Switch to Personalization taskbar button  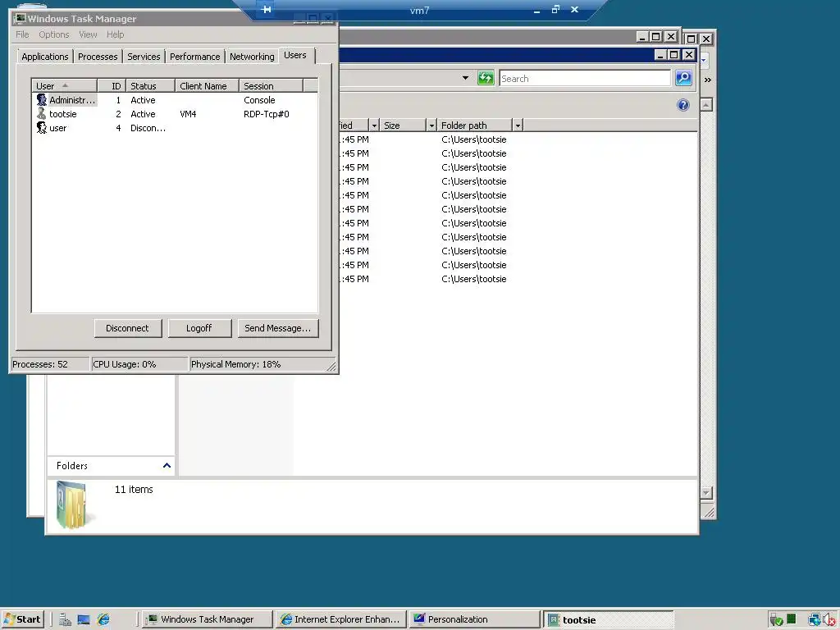pyautogui.click(x=475, y=619)
